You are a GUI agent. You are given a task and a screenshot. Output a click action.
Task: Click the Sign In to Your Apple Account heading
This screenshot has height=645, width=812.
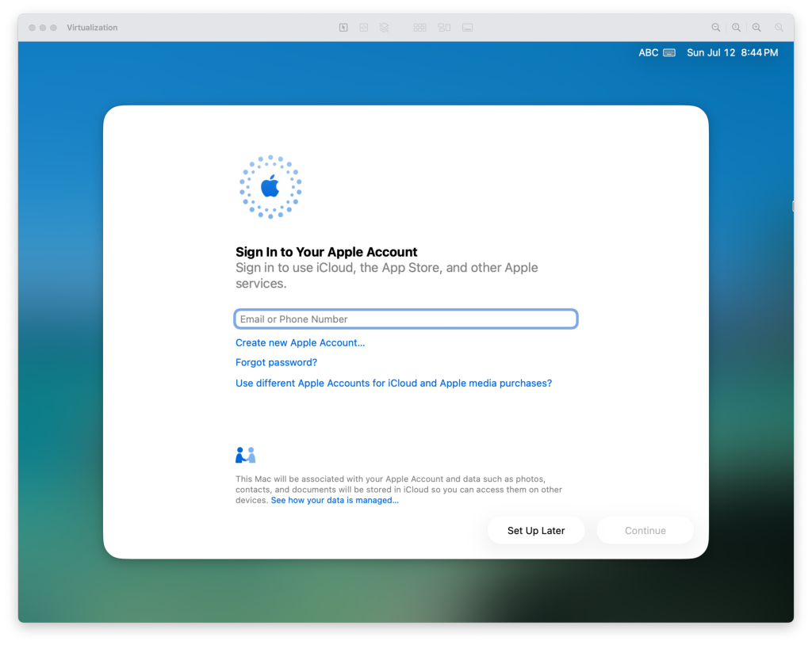tap(326, 251)
